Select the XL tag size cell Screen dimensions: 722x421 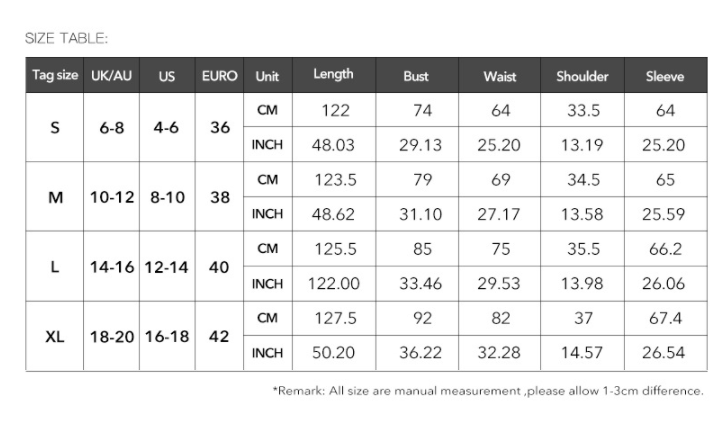click(56, 336)
